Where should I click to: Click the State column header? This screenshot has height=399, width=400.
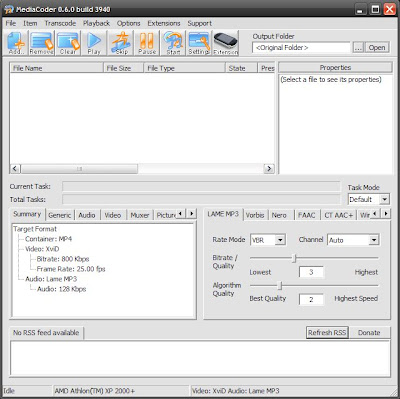[x=241, y=68]
